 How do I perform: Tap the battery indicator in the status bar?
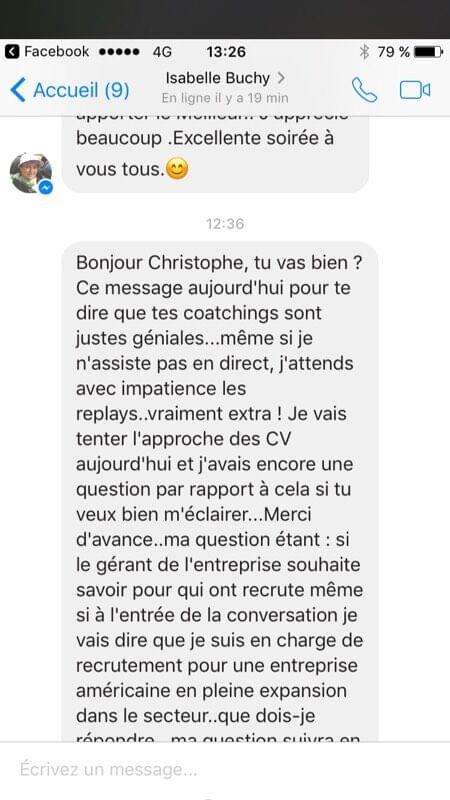(x=429, y=52)
